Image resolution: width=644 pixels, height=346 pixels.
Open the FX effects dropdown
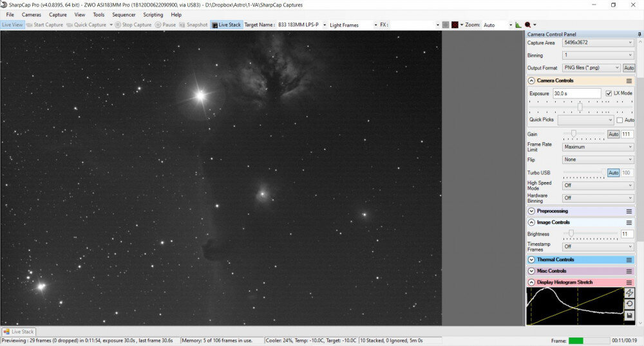pyautogui.click(x=414, y=25)
